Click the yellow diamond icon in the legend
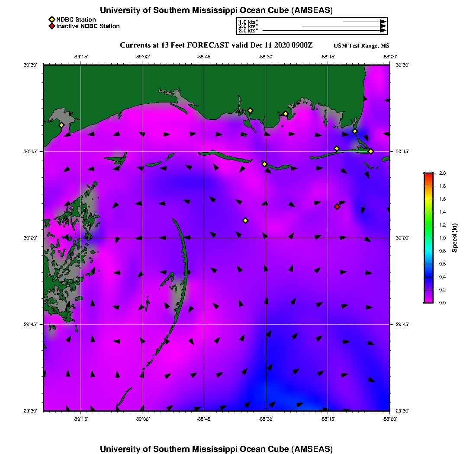The image size is (476, 454). [x=51, y=19]
